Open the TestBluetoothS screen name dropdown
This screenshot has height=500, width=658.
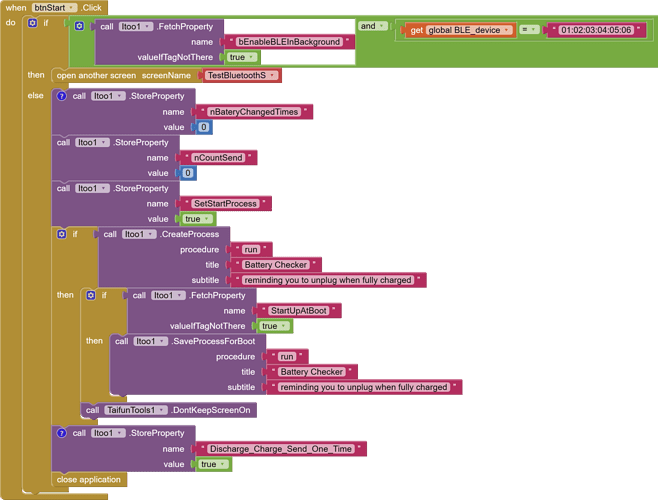pos(241,76)
